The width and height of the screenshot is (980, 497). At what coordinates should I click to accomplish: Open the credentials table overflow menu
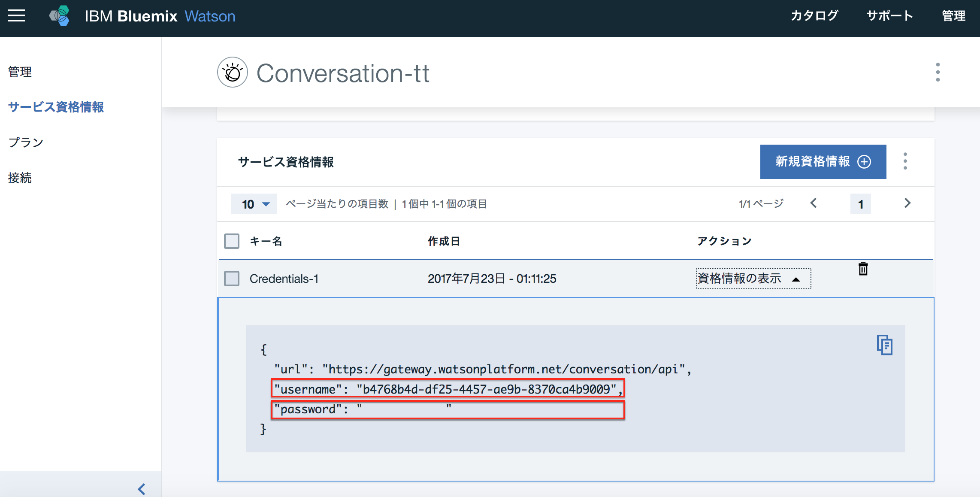pos(905,161)
